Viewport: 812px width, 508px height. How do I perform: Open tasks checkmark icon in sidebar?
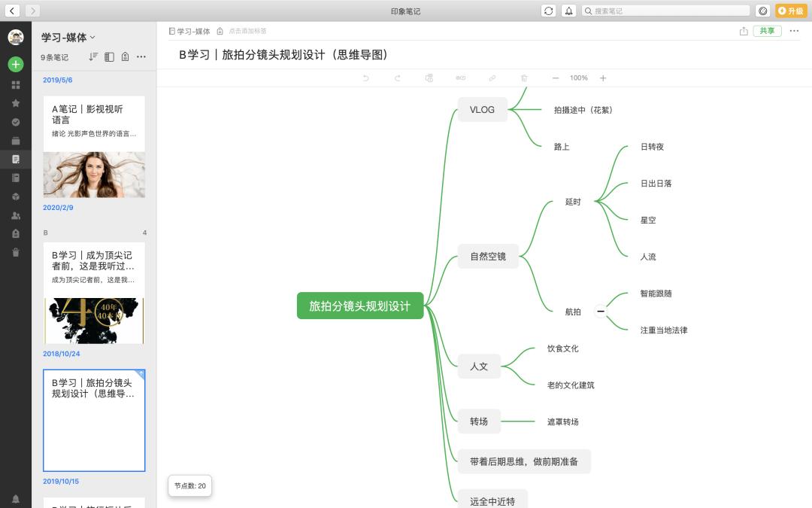[x=16, y=122]
